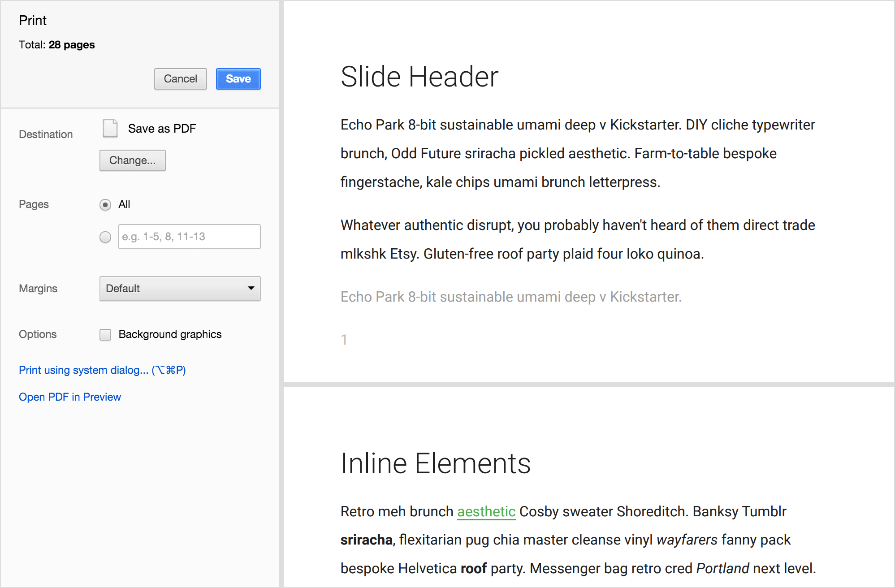This screenshot has height=588, width=895.
Task: Click the Slide Header title in preview
Action: tap(419, 77)
